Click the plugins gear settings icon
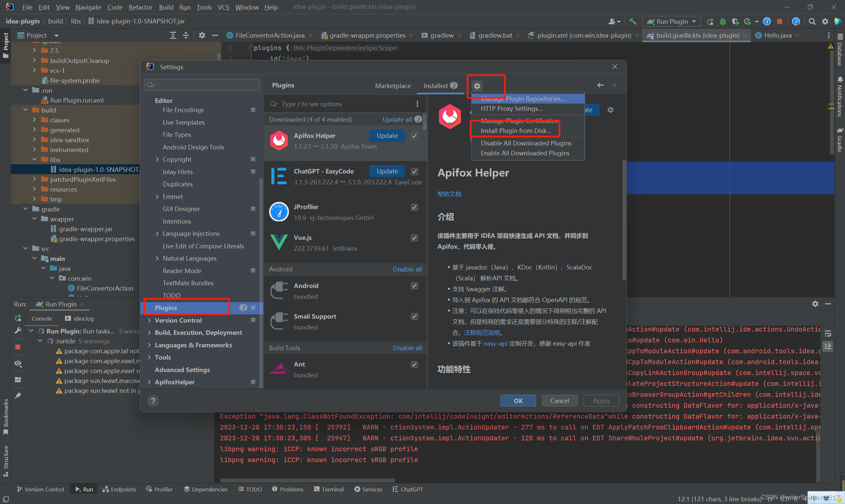The width and height of the screenshot is (845, 504). 477,86
